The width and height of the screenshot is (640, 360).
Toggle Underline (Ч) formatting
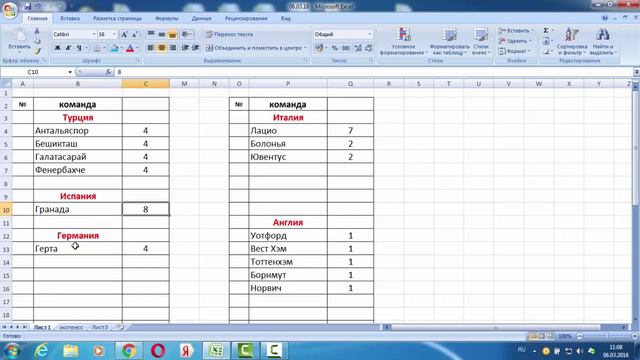(x=79, y=48)
